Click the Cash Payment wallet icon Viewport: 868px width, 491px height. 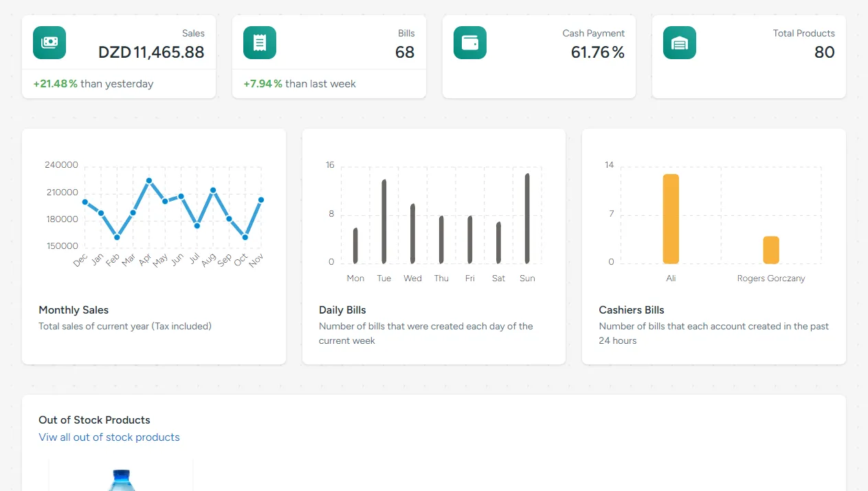470,43
